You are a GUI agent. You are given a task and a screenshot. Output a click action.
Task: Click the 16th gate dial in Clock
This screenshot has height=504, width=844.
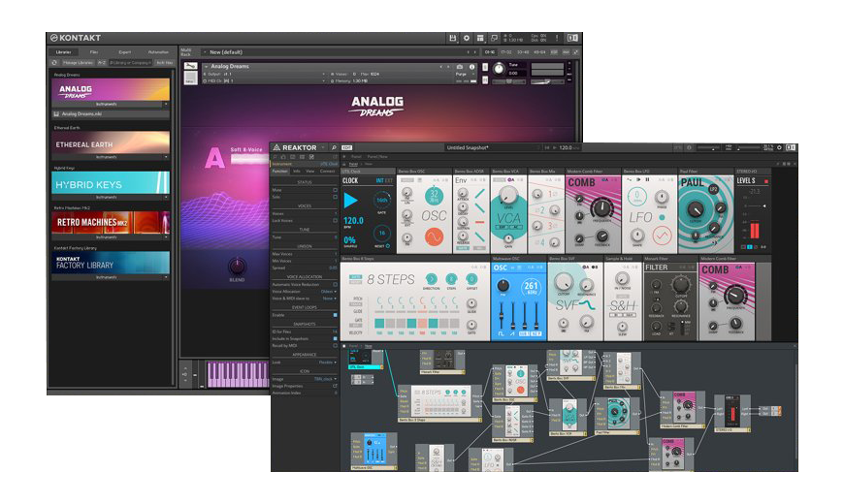[381, 200]
